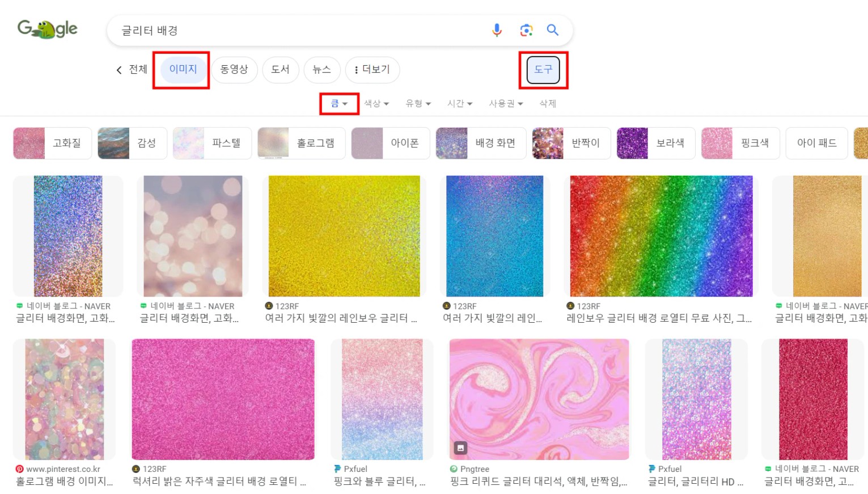The image size is (868, 494).
Task: Click link 핑크 리퀴드 글리터 대리석
Action: click(x=539, y=482)
